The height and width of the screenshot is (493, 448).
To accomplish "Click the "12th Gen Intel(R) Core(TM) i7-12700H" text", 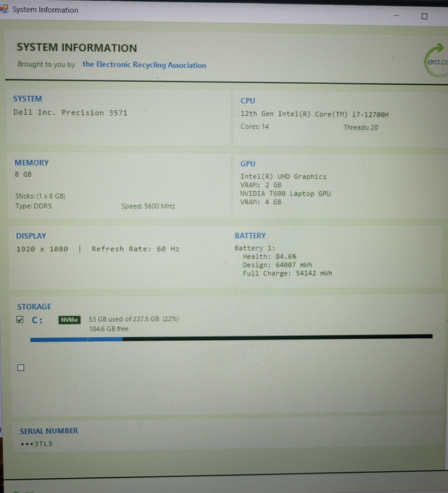I will click(x=314, y=114).
